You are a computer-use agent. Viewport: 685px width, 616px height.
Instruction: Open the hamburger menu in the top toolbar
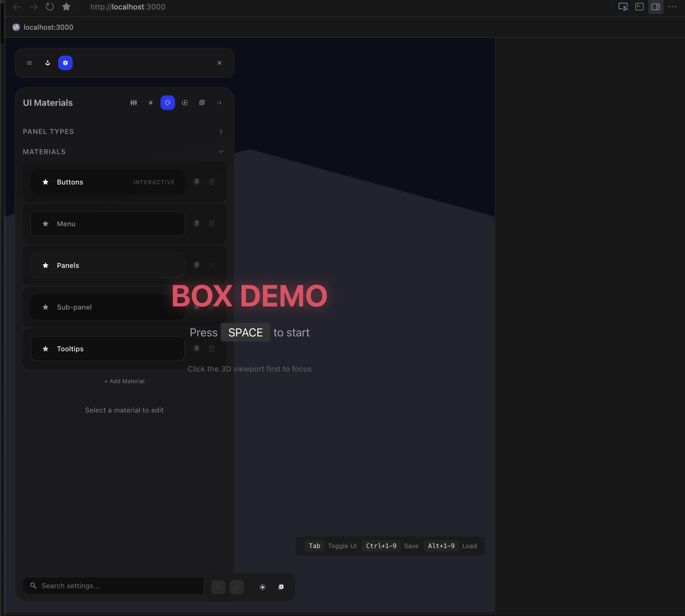click(x=29, y=63)
